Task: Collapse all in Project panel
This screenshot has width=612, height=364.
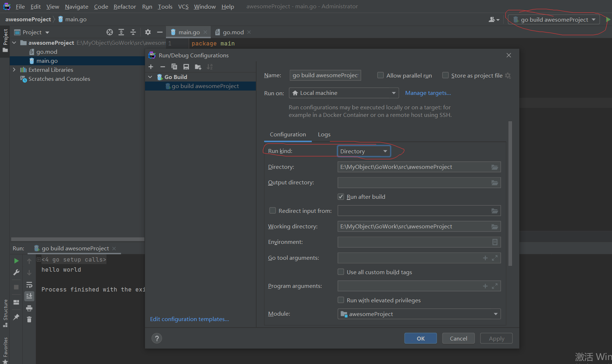Action: [x=133, y=32]
